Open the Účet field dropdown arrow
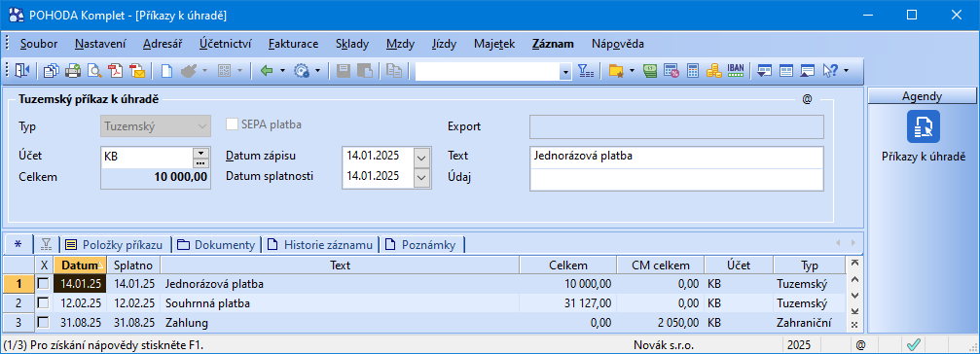Image resolution: width=980 pixels, height=354 pixels. 200,153
